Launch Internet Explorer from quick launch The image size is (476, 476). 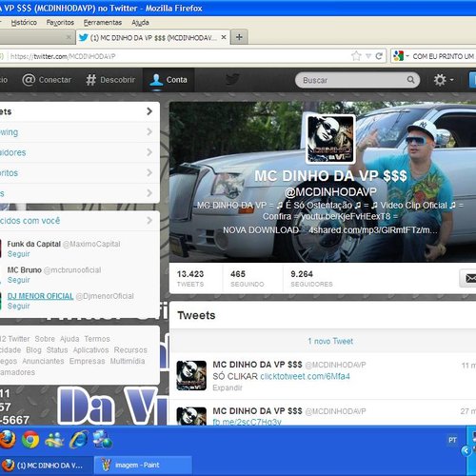79,440
